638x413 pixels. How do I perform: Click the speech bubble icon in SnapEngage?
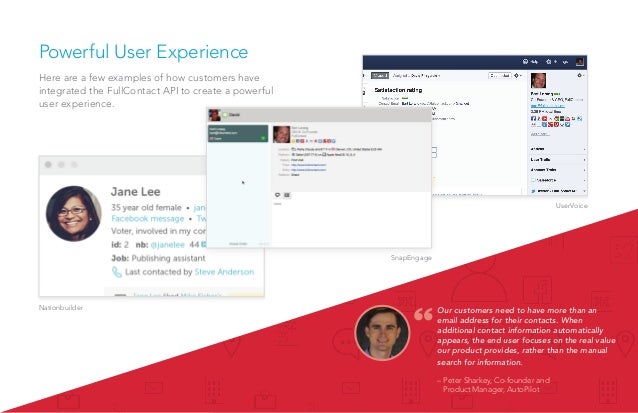tap(277, 195)
